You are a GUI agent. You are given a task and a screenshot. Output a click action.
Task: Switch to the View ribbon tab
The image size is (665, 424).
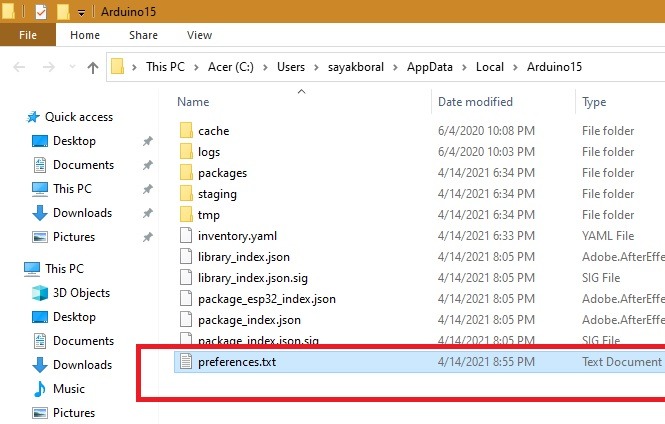pos(199,35)
